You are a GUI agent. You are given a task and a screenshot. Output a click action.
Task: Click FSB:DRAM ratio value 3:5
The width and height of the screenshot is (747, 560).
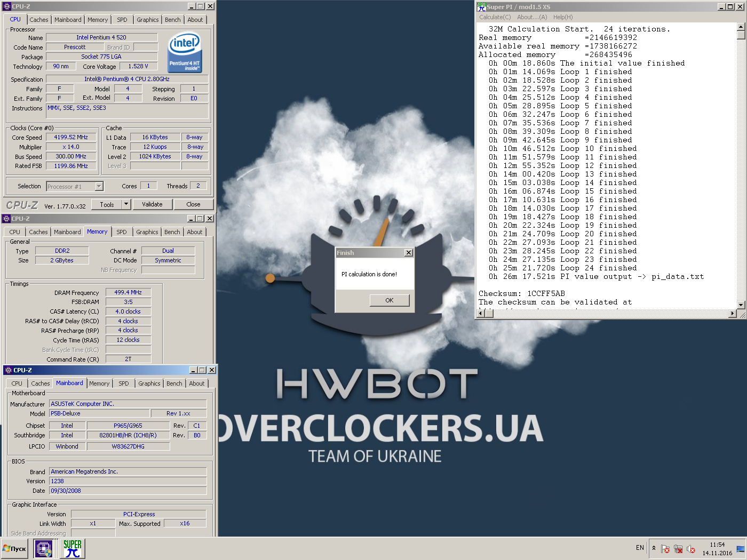point(128,302)
